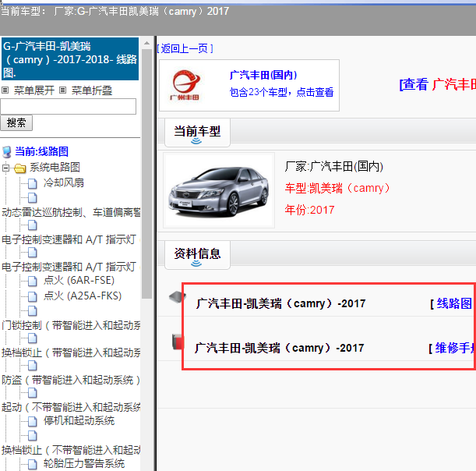476x471 pixels.
Task: Open 动态雷达巡航控制、车道偏离 item
Action: point(71,212)
